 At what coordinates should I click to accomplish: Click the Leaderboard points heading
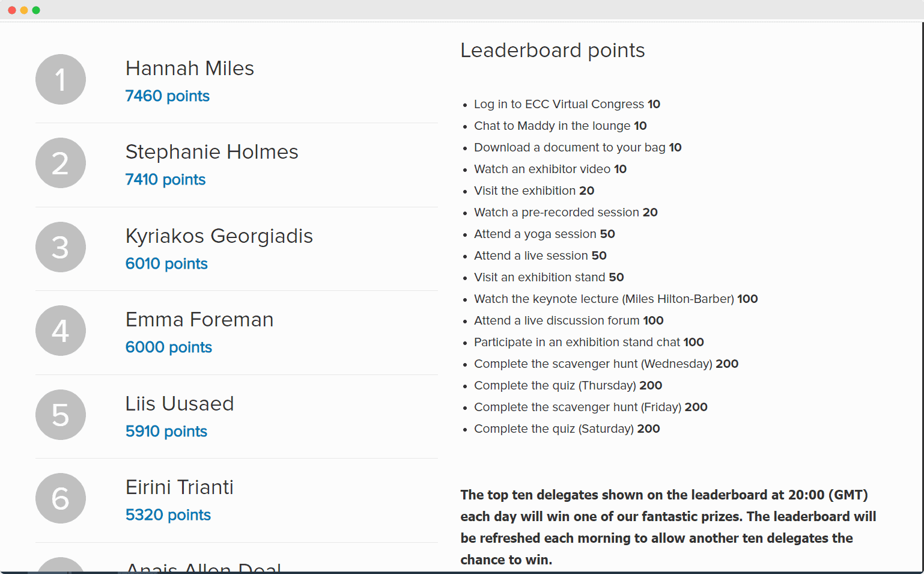pos(552,50)
